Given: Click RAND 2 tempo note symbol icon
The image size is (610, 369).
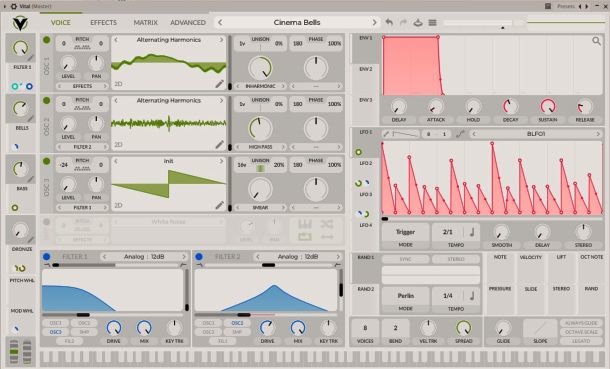Looking at the screenshot, I should point(472,296).
